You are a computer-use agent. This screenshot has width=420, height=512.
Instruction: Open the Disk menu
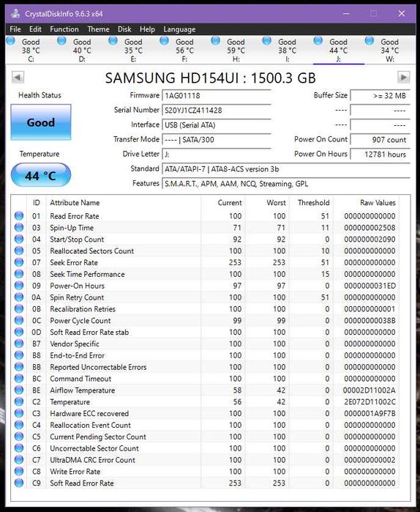(124, 29)
